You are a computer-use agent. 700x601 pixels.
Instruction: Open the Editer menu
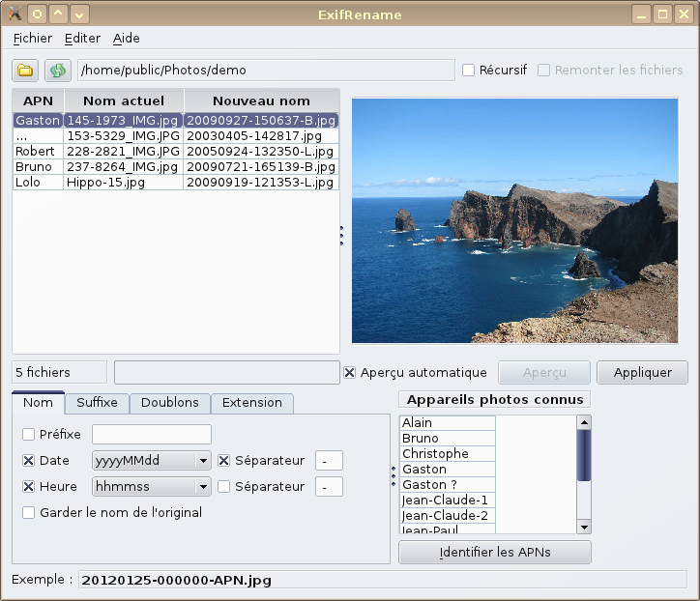(x=82, y=39)
